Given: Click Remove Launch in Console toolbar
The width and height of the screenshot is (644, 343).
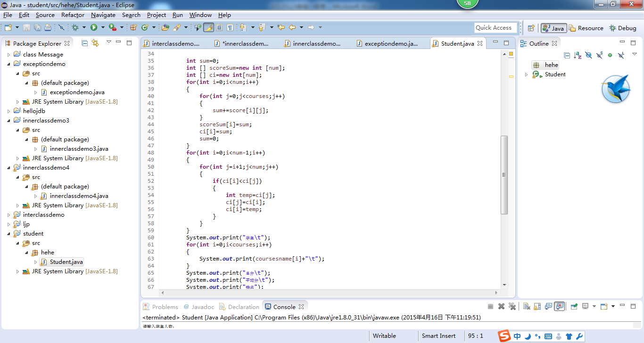Looking at the screenshot, I should tap(502, 306).
